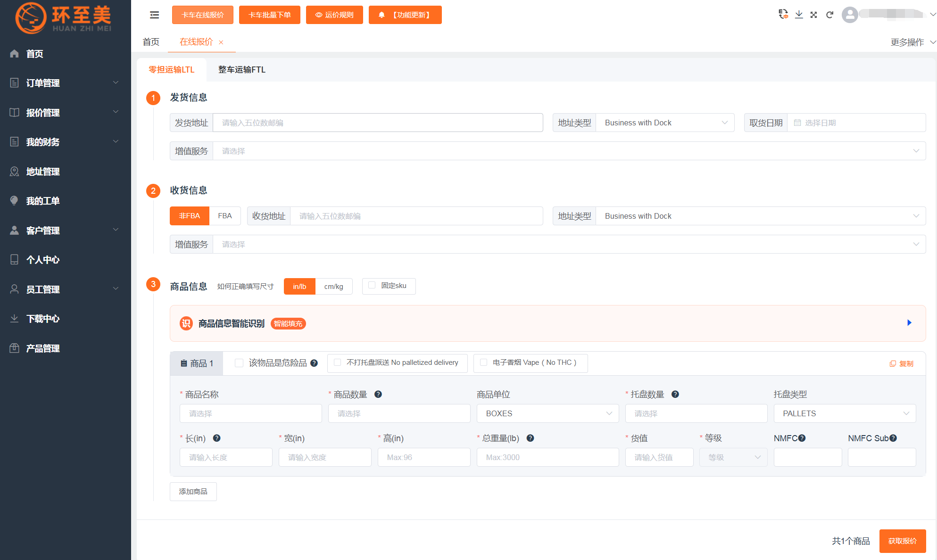Switch to the 整车运输FTL tab
The image size is (937, 560).
tap(242, 70)
